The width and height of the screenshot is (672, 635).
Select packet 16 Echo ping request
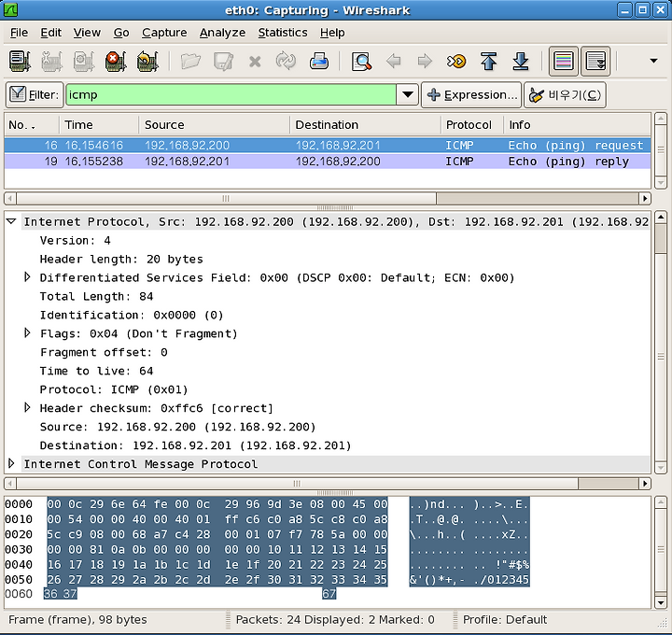tap(328, 146)
